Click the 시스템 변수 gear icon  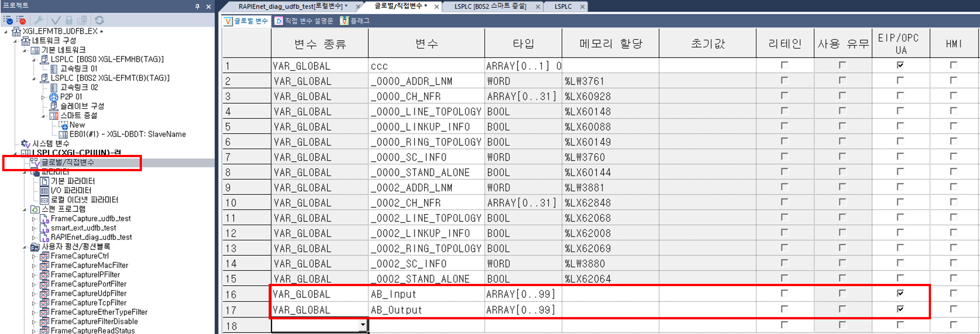tap(25, 144)
